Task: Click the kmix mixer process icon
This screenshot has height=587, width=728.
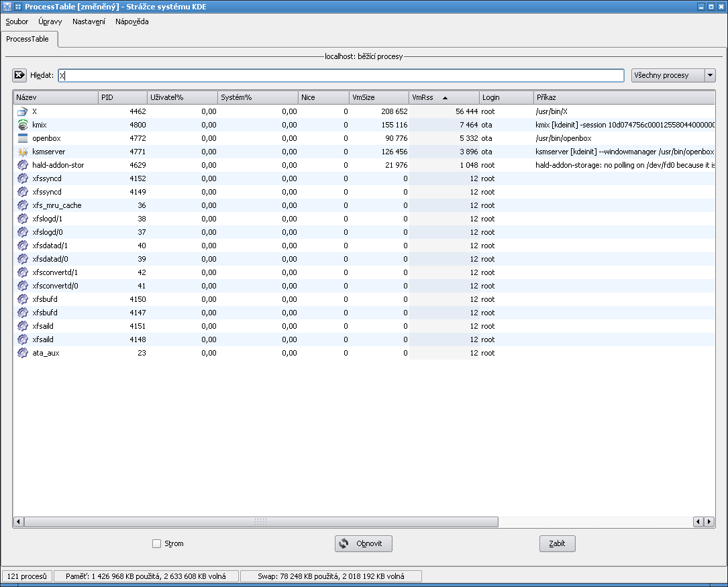Action: pos(22,125)
